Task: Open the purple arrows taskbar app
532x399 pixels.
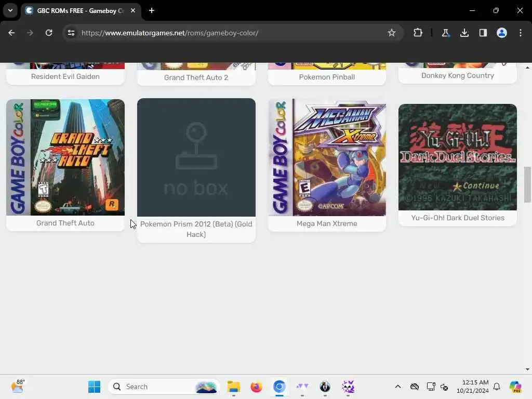Action: (302, 387)
